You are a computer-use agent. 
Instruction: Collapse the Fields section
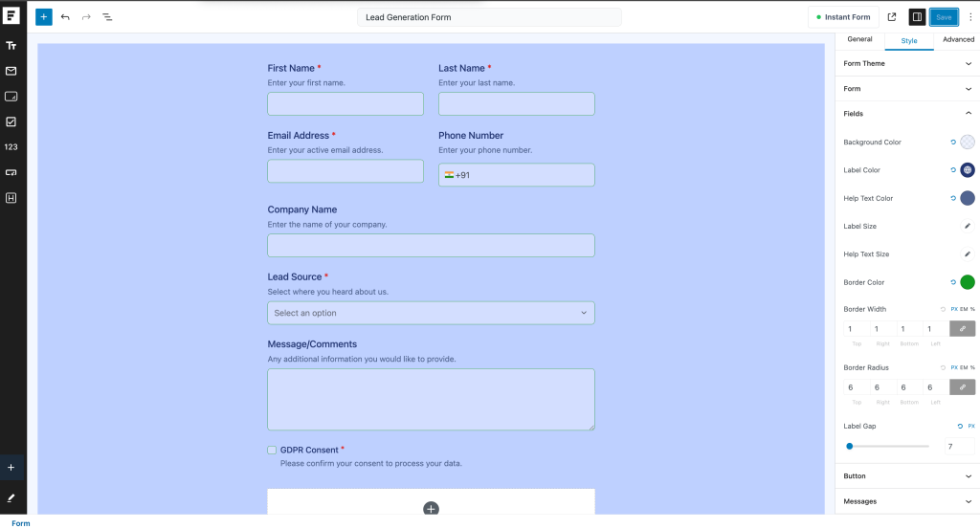[x=907, y=114]
